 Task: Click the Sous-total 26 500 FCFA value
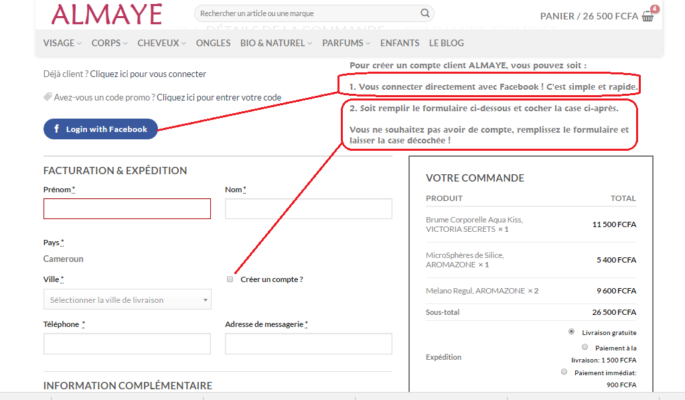[x=614, y=312]
